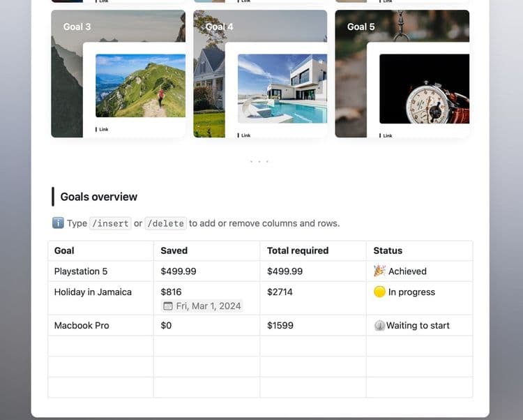The height and width of the screenshot is (420, 523).
Task: Open the Goal 4 card title
Action: coord(220,27)
